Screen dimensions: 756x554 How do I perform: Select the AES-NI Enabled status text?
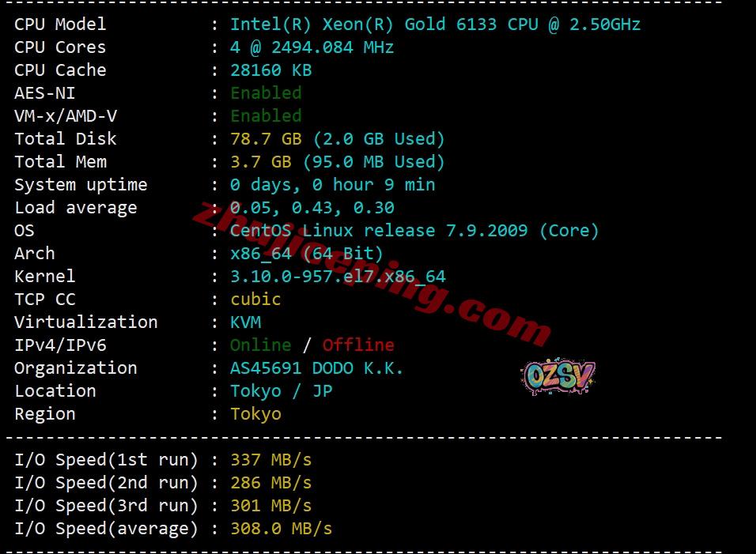(x=266, y=93)
